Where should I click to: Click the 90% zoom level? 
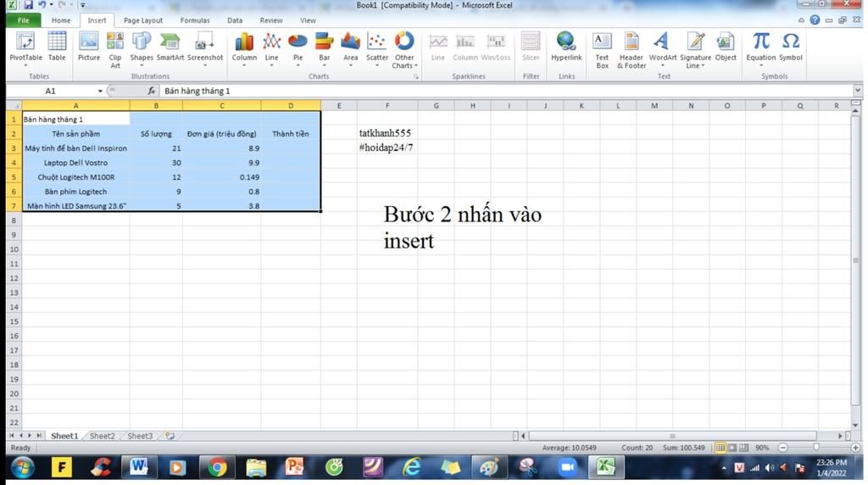[x=762, y=448]
